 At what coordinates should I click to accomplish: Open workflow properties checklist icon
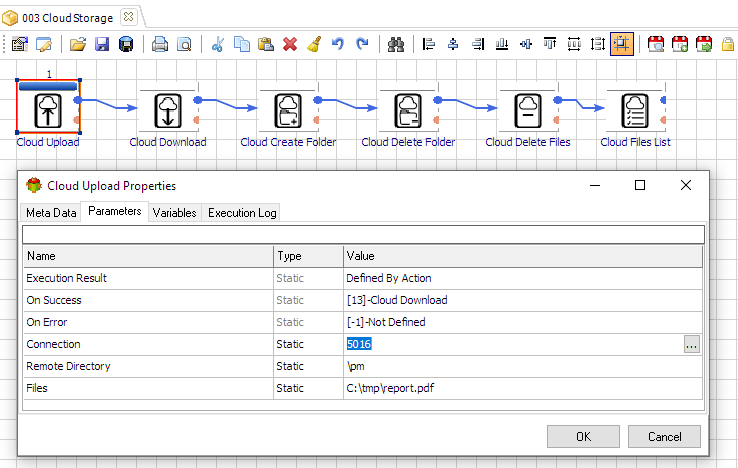[20, 44]
